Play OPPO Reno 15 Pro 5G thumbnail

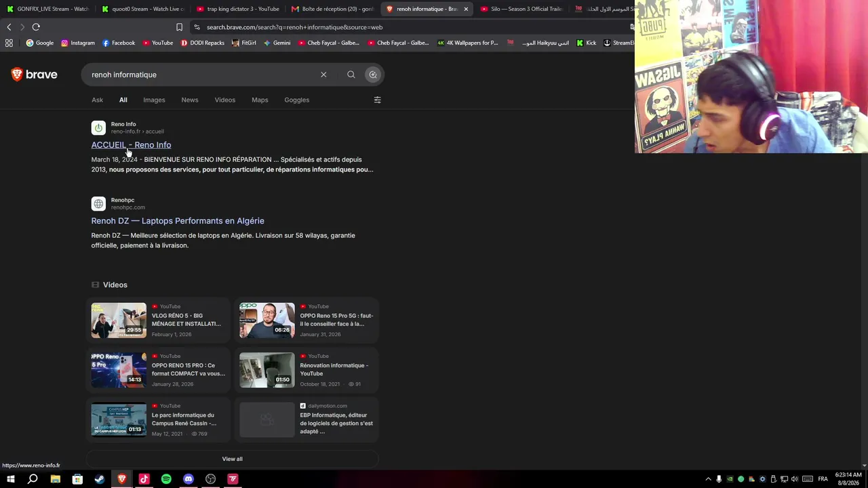coord(267,320)
